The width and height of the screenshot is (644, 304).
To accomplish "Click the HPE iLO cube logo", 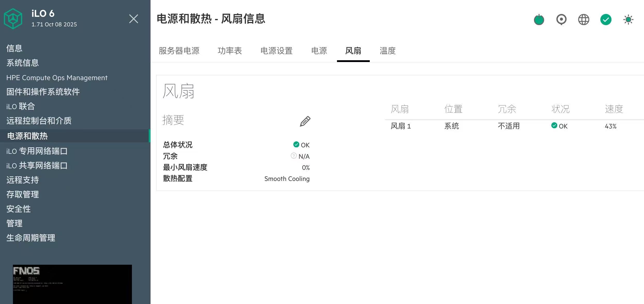I will (x=13, y=19).
